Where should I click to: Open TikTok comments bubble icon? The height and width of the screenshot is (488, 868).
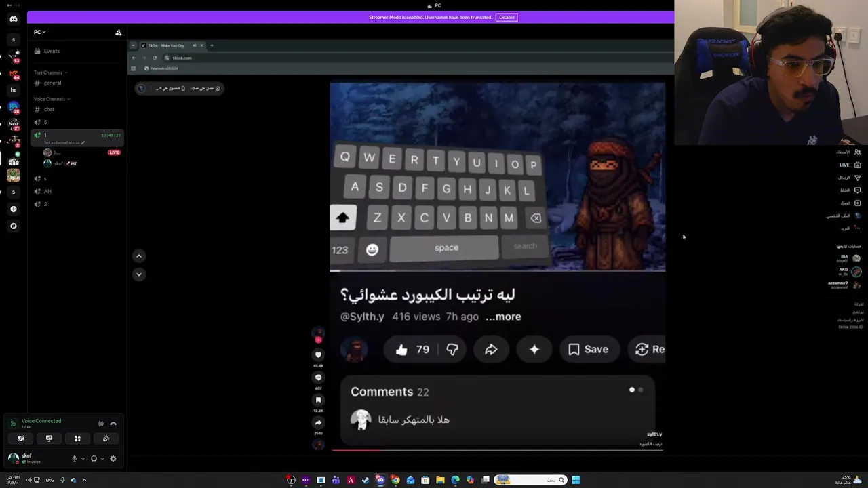318,378
